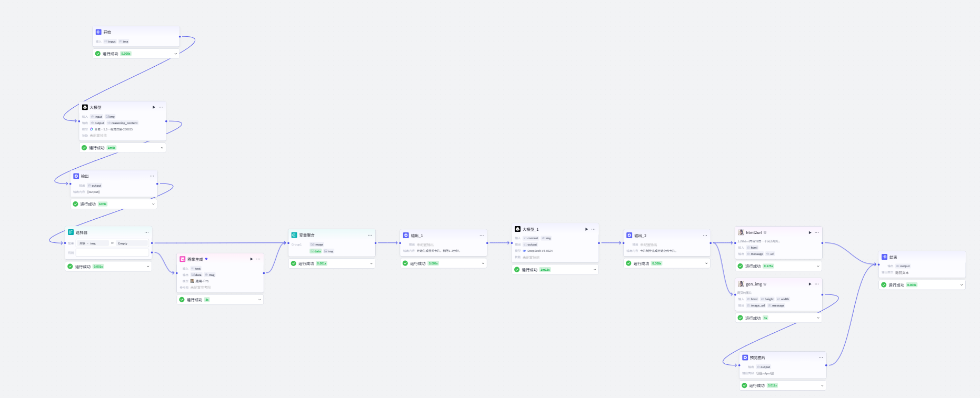
Task: Expand the run result under 结束 node
Action: pos(962,285)
